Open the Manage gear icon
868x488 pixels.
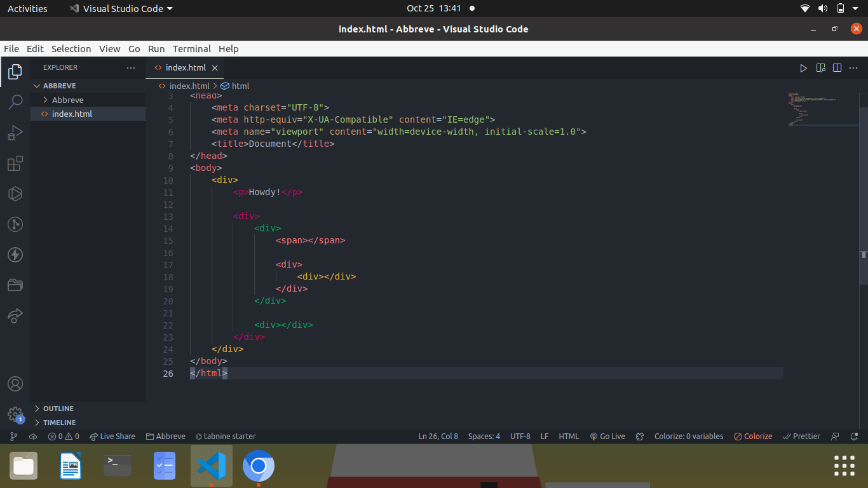click(x=15, y=414)
